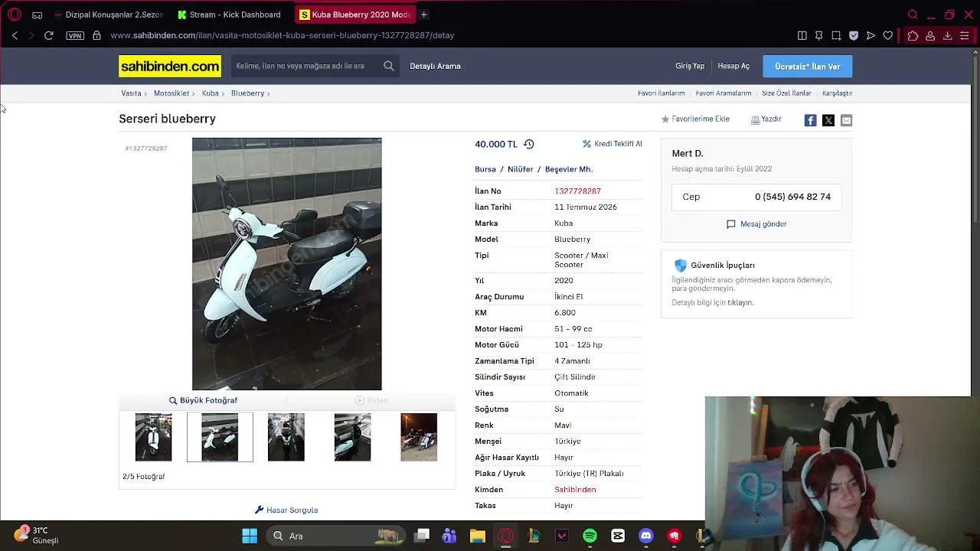Select the first photo thumbnail
The height and width of the screenshot is (551, 980).
pyautogui.click(x=153, y=437)
